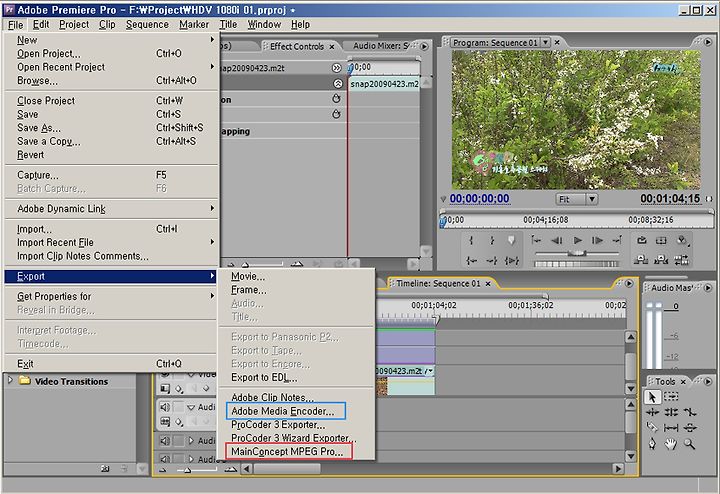The image size is (720, 494).
Task: Step back one frame
Action: coord(557,240)
